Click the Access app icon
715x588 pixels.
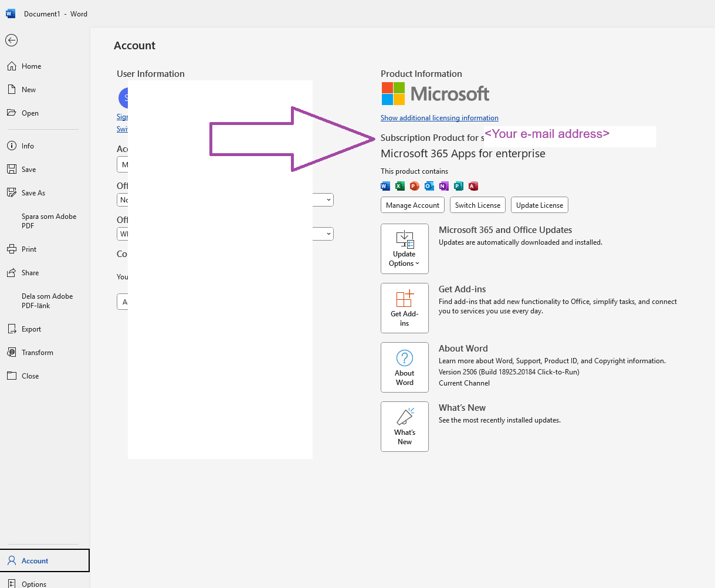click(473, 186)
